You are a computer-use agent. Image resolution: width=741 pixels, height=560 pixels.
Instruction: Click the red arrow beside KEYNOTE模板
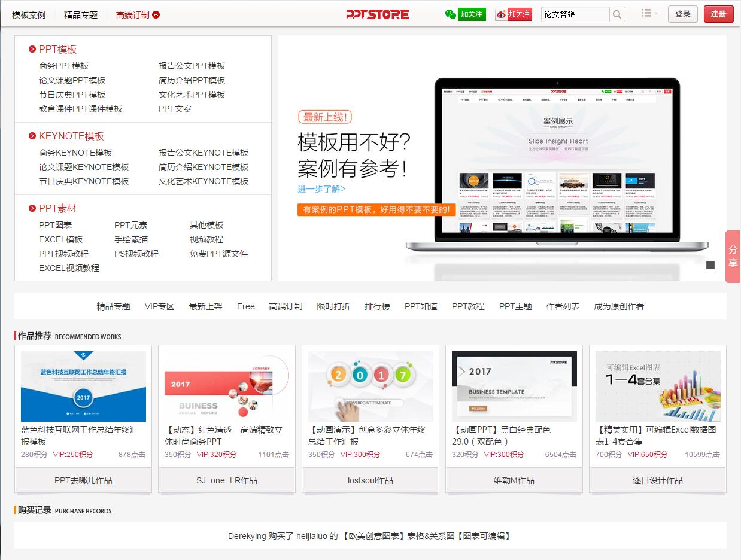(x=32, y=136)
